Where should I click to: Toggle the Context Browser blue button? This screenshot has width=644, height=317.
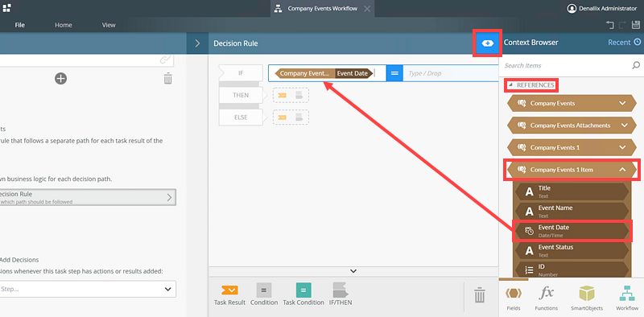click(488, 43)
